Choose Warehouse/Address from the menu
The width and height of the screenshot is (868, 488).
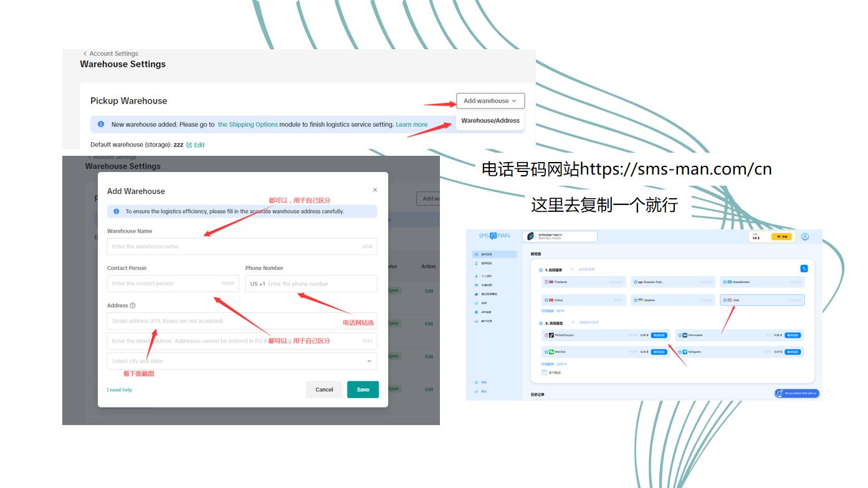pyautogui.click(x=490, y=120)
